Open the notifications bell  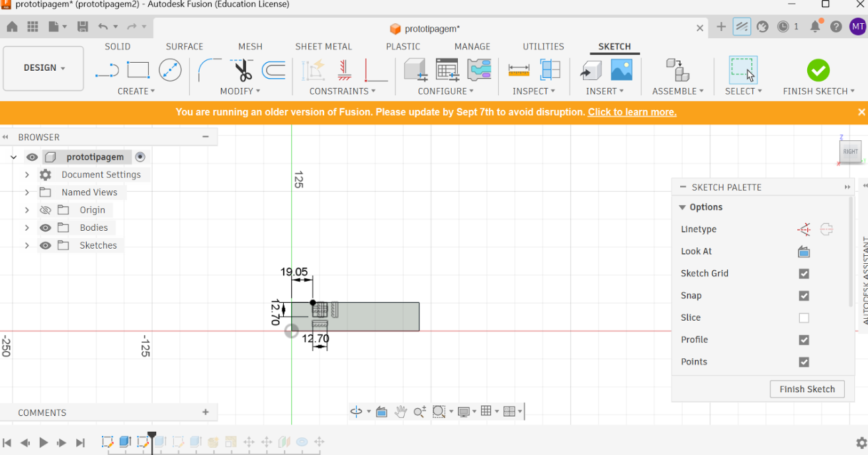815,27
